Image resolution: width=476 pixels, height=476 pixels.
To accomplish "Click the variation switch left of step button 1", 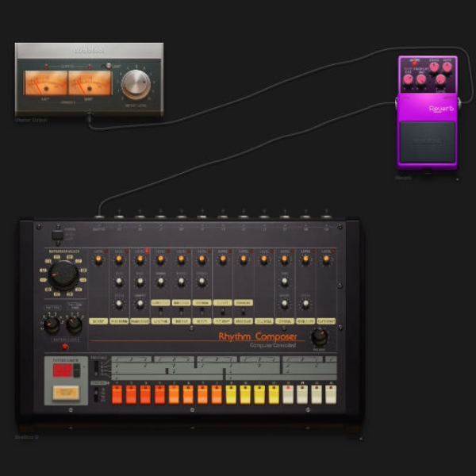I will [96, 394].
